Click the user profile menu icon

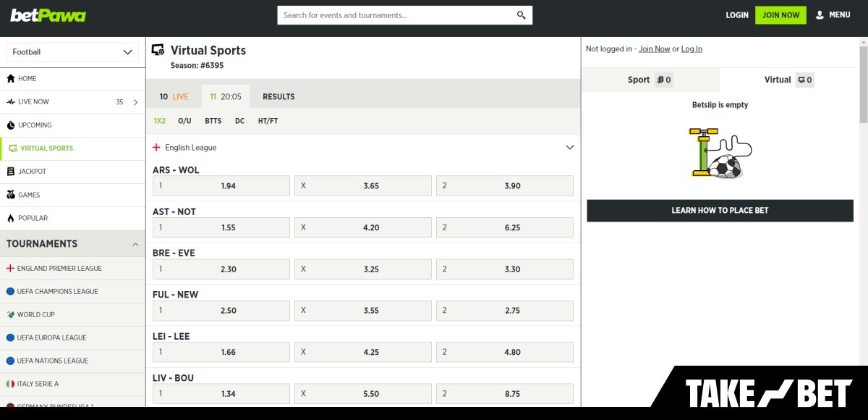[820, 14]
